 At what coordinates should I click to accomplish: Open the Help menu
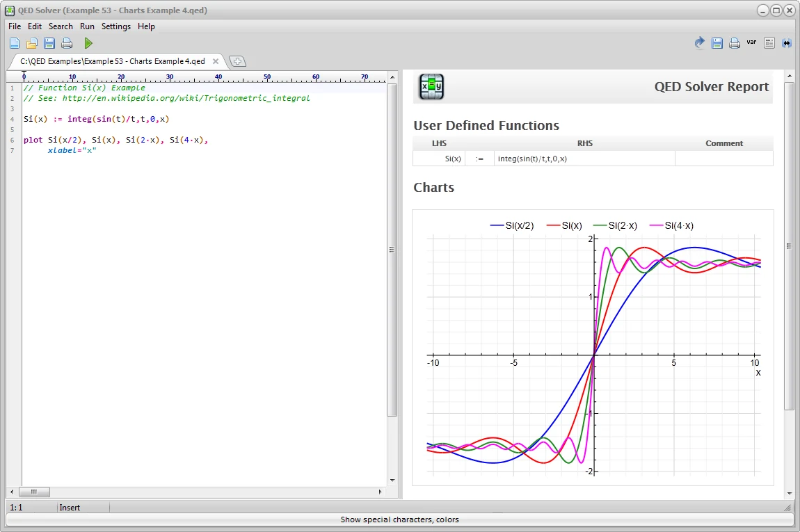point(146,26)
